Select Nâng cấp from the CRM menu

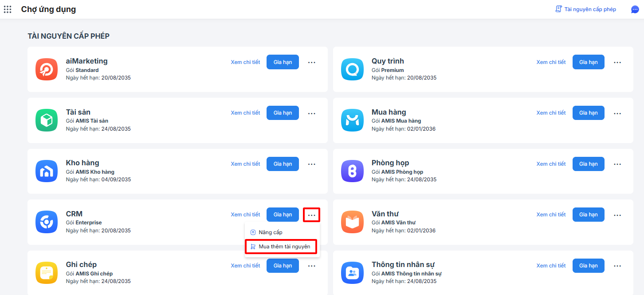(270, 232)
